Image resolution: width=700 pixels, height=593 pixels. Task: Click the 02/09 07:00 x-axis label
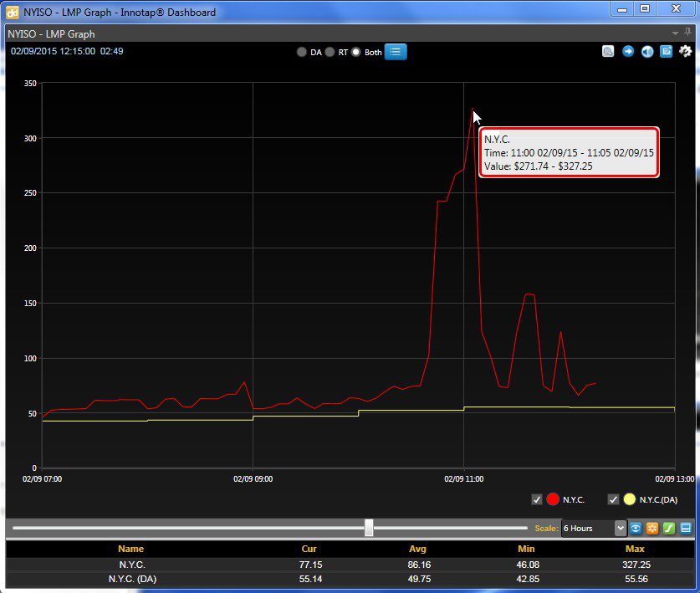[x=43, y=478]
